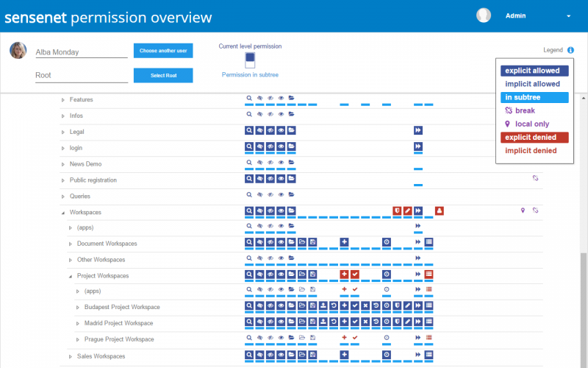Click the fast-forward icon in Legal row

click(x=417, y=130)
